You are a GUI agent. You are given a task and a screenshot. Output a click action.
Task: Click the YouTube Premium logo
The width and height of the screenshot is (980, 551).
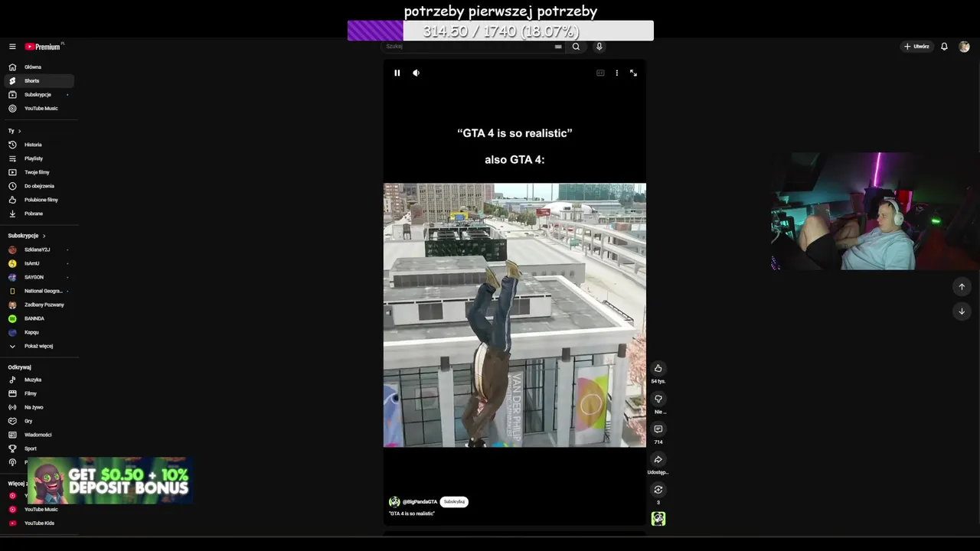point(43,47)
